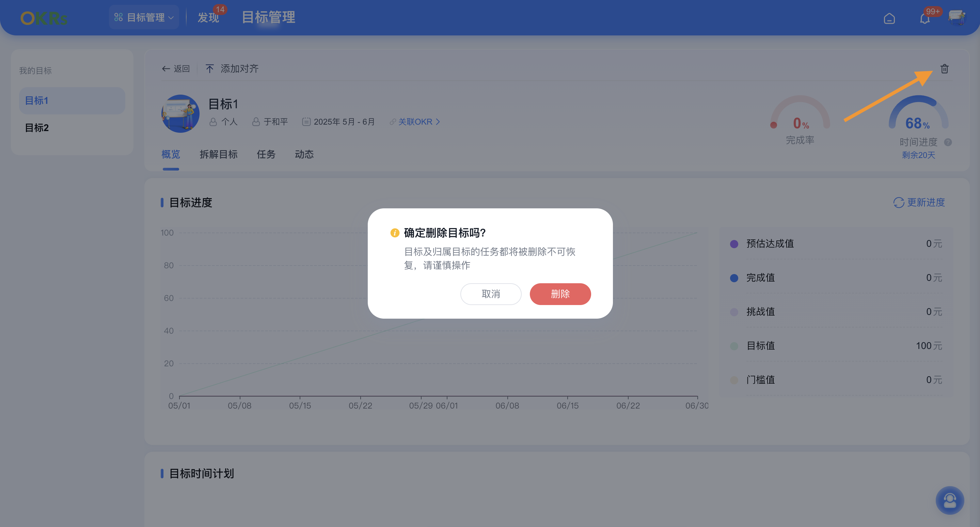Viewport: 980px width, 527px height.
Task: Click the chevron after 关联OKR
Action: click(438, 122)
